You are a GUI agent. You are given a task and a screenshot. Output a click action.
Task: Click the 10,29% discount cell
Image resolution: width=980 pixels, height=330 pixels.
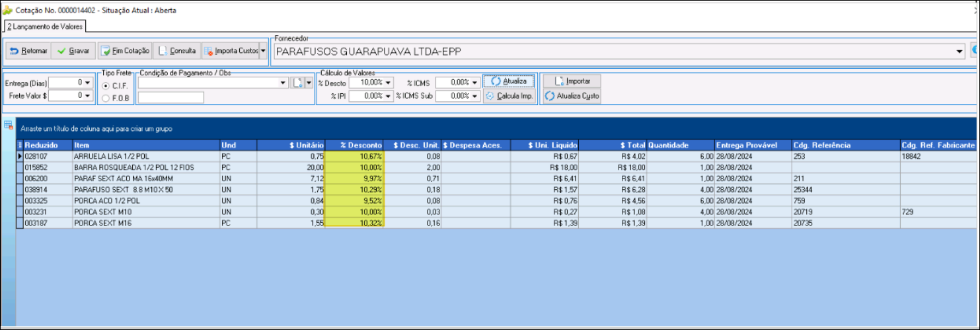(x=354, y=190)
